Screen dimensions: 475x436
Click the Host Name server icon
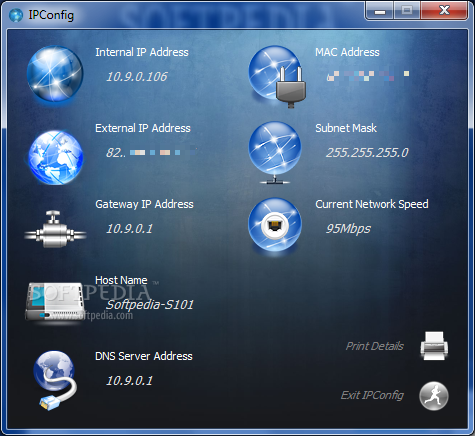[x=55, y=301]
